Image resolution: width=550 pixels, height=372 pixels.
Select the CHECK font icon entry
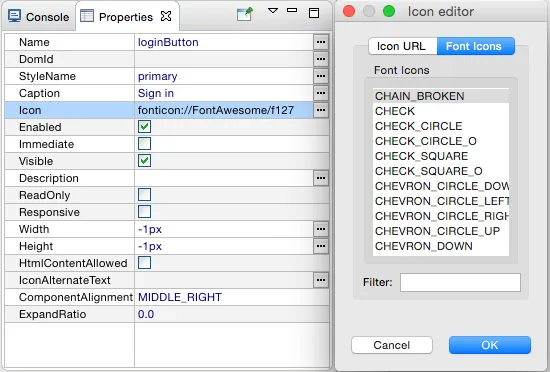(441, 111)
